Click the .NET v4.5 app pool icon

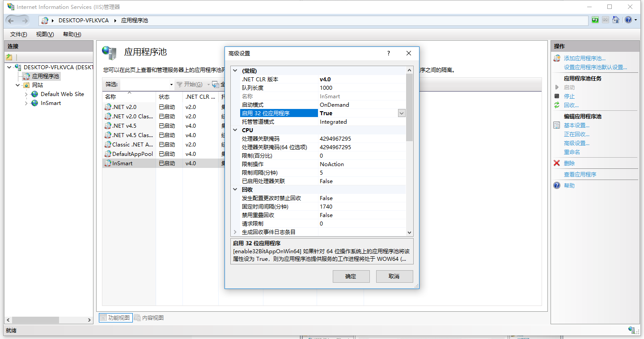point(108,126)
